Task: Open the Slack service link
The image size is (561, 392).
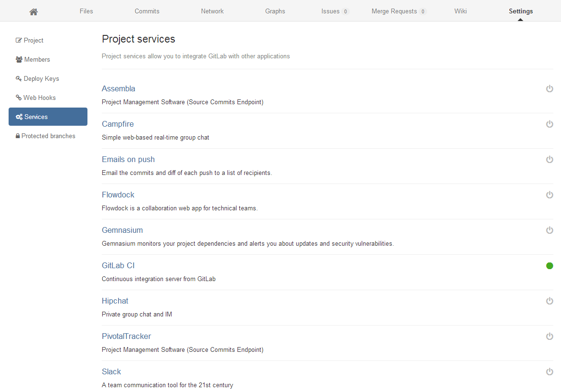Action: 111,371
